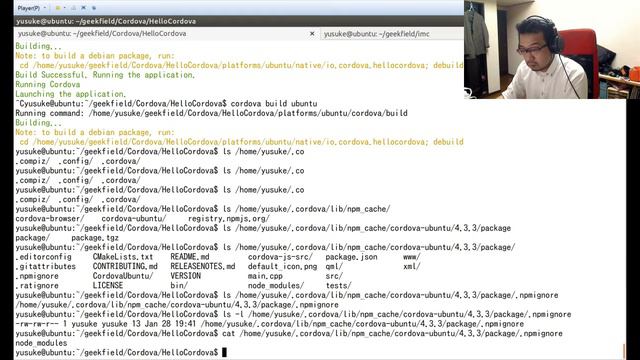Open the Player(P) menu

tap(29, 8)
